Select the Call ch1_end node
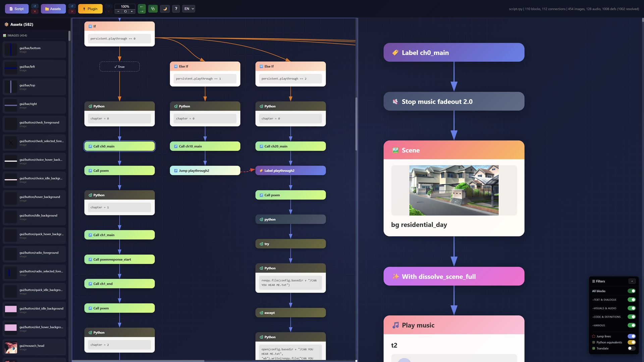The width and height of the screenshot is (644, 362). coord(119,284)
